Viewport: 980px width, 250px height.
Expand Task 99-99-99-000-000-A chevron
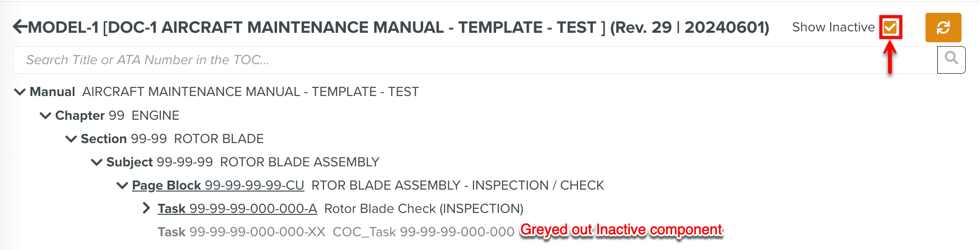coord(147,208)
